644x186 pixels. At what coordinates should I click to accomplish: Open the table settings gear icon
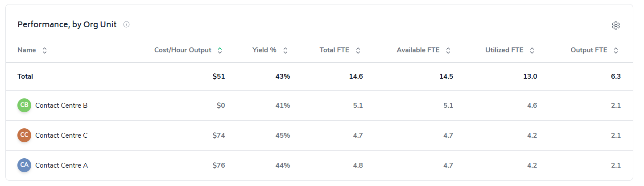pos(616,25)
